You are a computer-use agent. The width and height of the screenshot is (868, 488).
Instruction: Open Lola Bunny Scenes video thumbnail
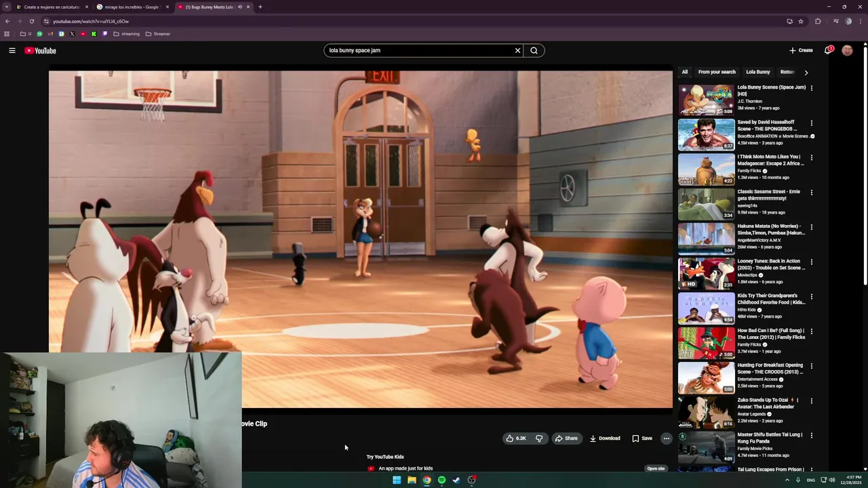(x=706, y=99)
